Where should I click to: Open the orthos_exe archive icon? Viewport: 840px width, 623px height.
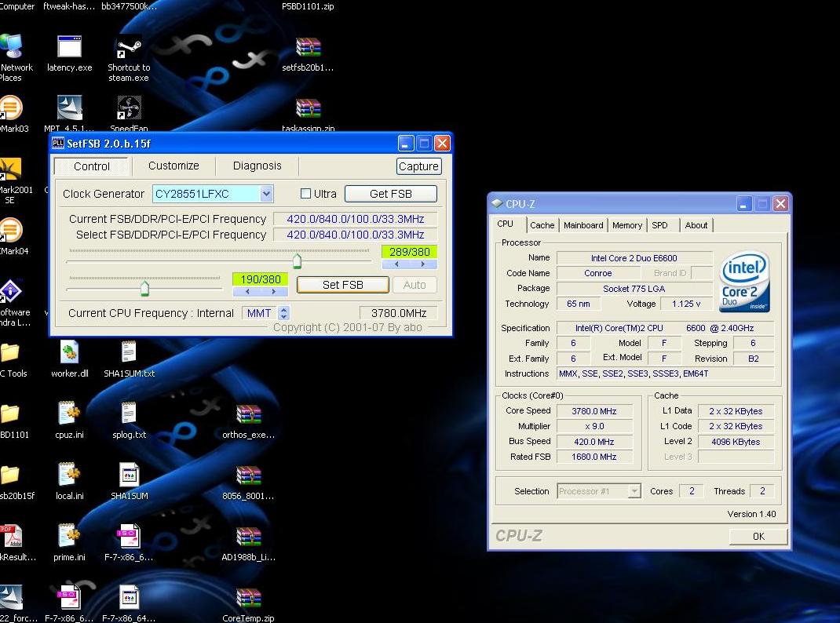(249, 414)
